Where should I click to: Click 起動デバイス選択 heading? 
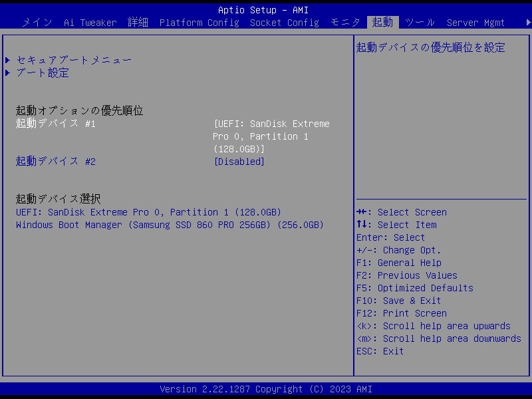(x=59, y=198)
